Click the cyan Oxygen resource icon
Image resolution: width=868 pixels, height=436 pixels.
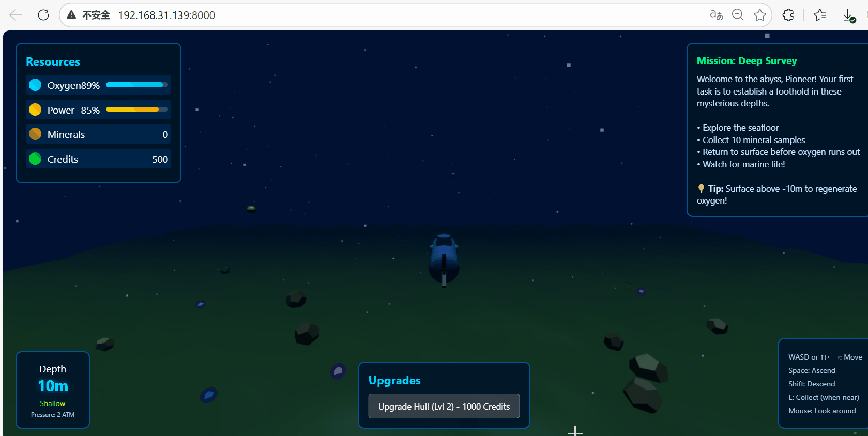click(x=35, y=85)
